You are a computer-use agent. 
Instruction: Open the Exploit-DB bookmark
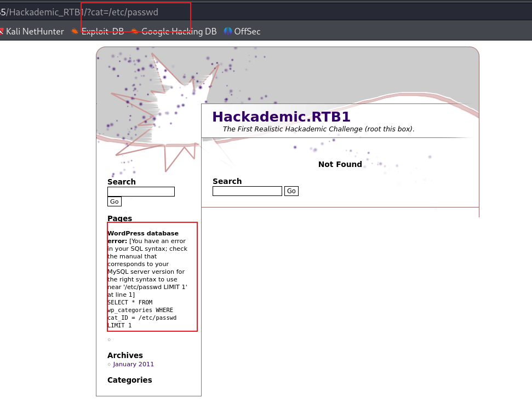point(102,31)
